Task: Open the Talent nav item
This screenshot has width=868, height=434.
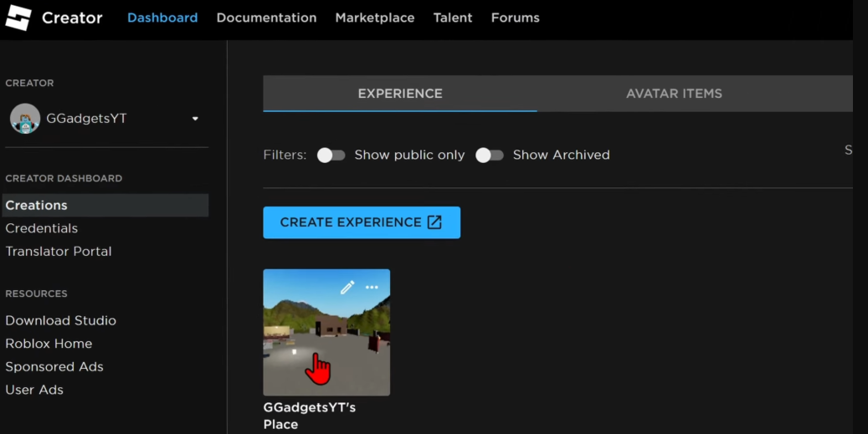Action: (453, 18)
